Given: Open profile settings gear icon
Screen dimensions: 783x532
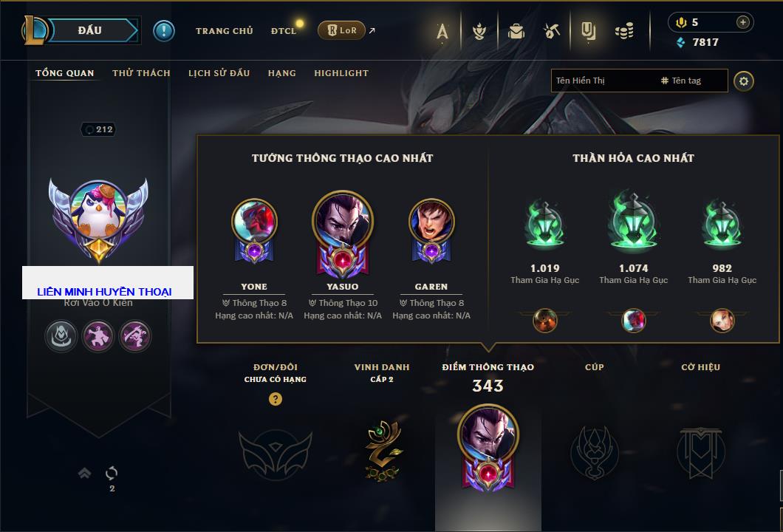Looking at the screenshot, I should click(744, 81).
